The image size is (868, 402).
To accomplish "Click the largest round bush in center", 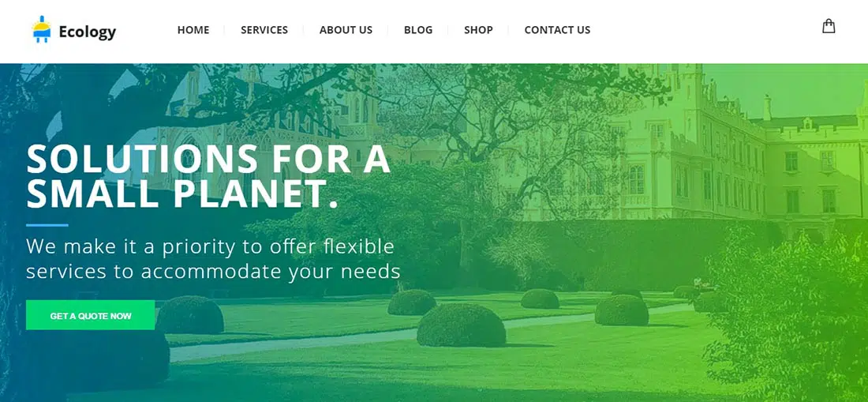I will 461,325.
